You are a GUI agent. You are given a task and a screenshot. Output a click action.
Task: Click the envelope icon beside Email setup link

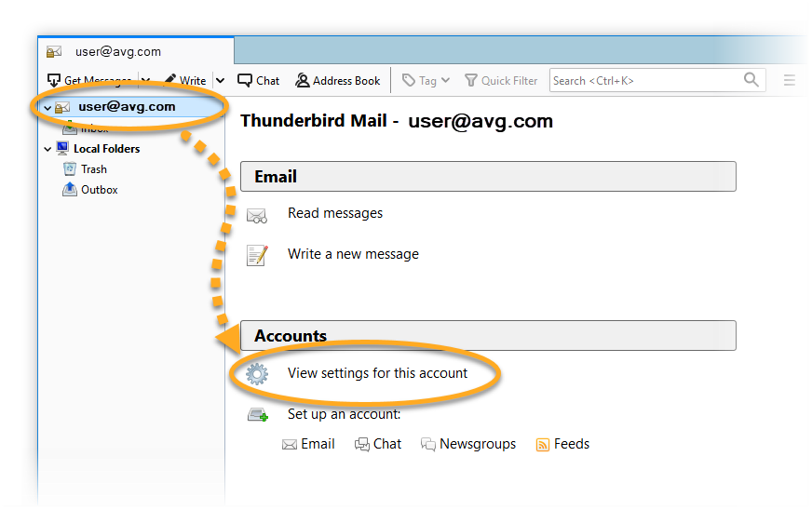pyautogui.click(x=289, y=445)
